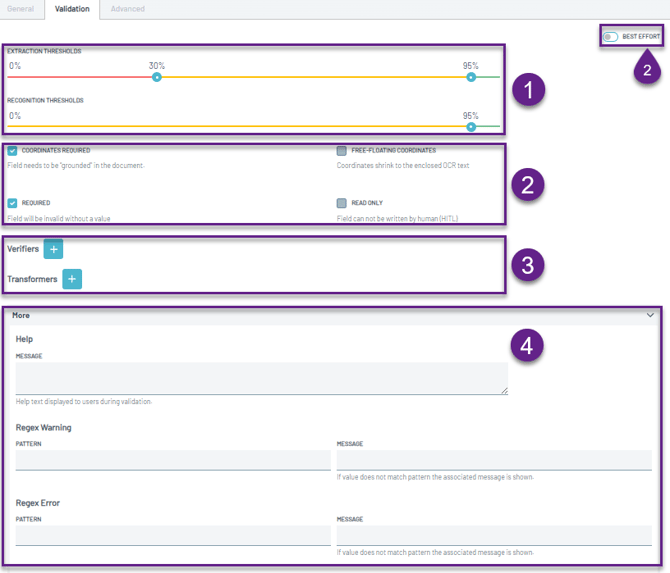Focus the Regex Error pattern field

[173, 536]
